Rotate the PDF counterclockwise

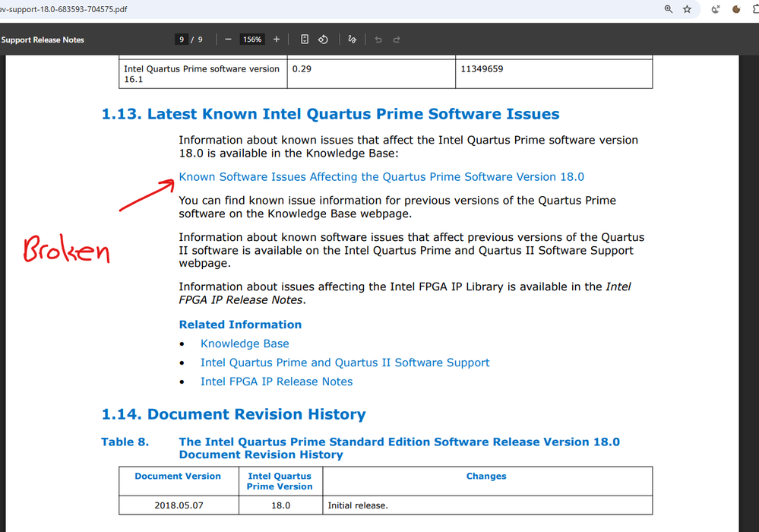point(323,40)
